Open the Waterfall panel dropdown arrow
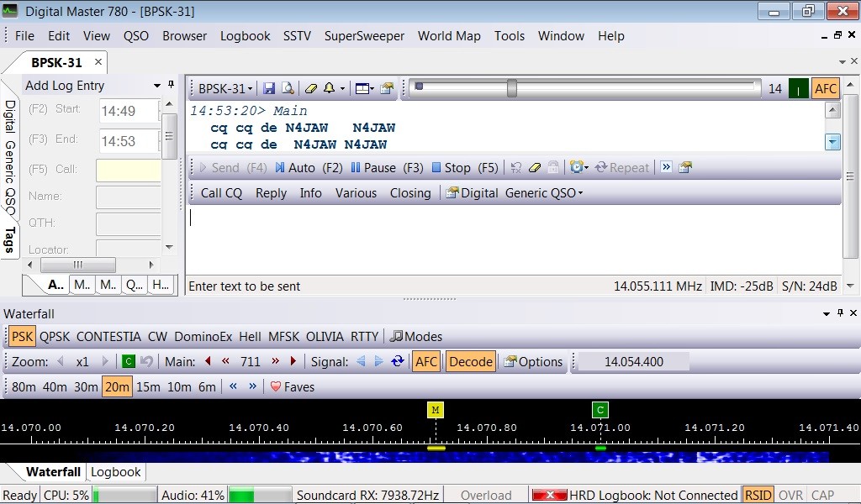Screen dimensions: 861x504 pos(827,313)
